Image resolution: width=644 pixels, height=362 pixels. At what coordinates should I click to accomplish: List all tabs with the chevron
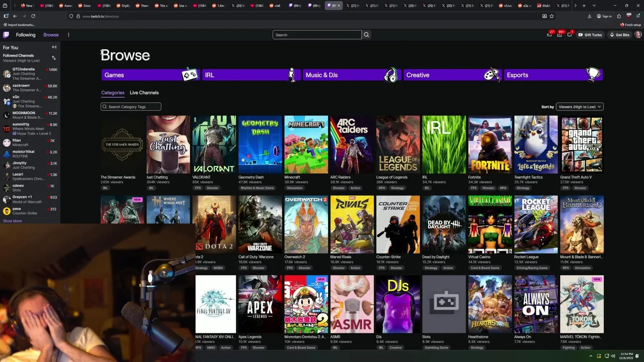tap(594, 6)
